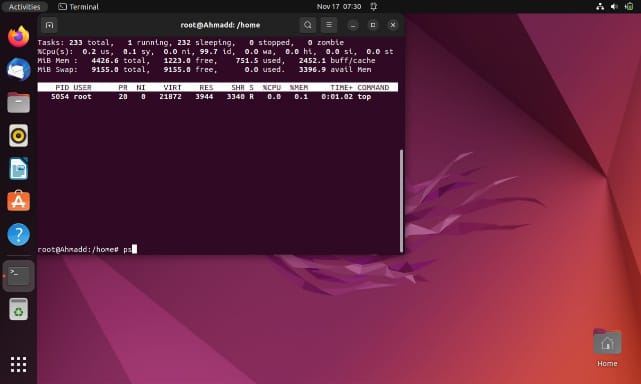Click the terminal title root@Ahmadd: /home
Viewport: 641px width, 384px height.
(220, 25)
